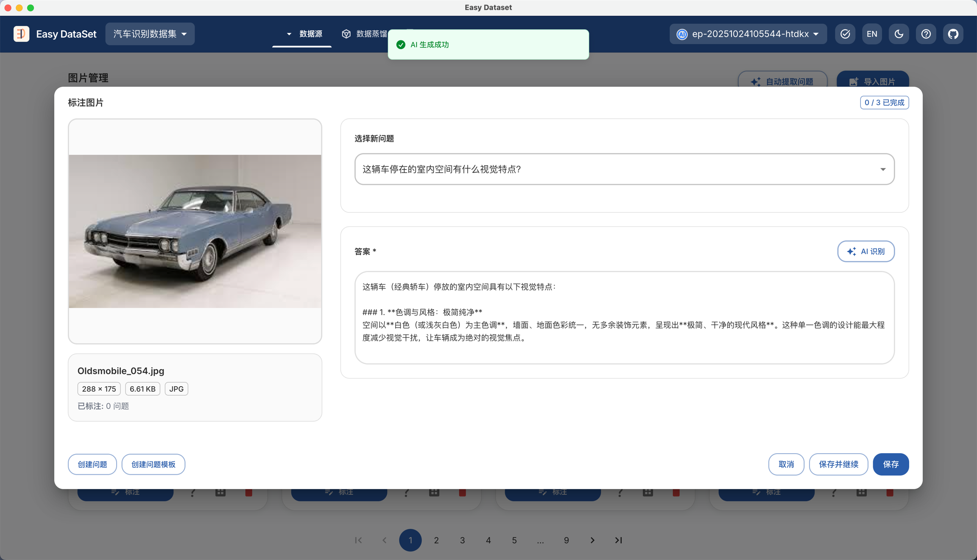
Task: Switch language with EN button
Action: click(x=872, y=34)
